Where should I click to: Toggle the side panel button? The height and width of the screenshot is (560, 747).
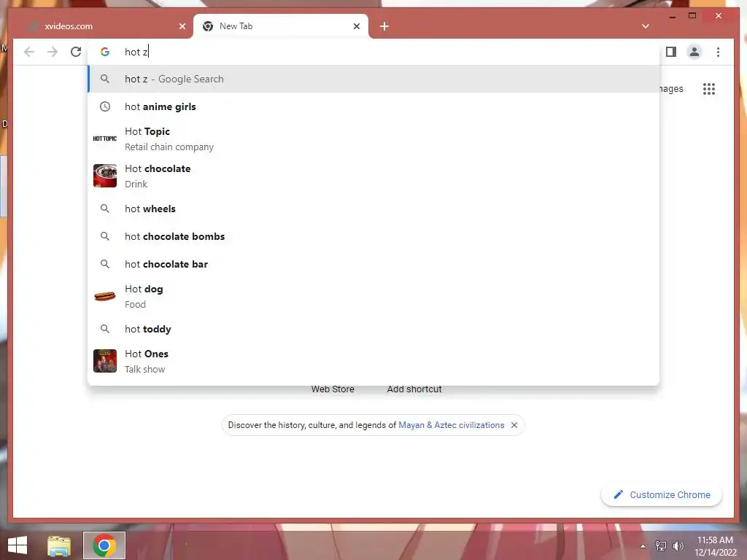coord(671,52)
